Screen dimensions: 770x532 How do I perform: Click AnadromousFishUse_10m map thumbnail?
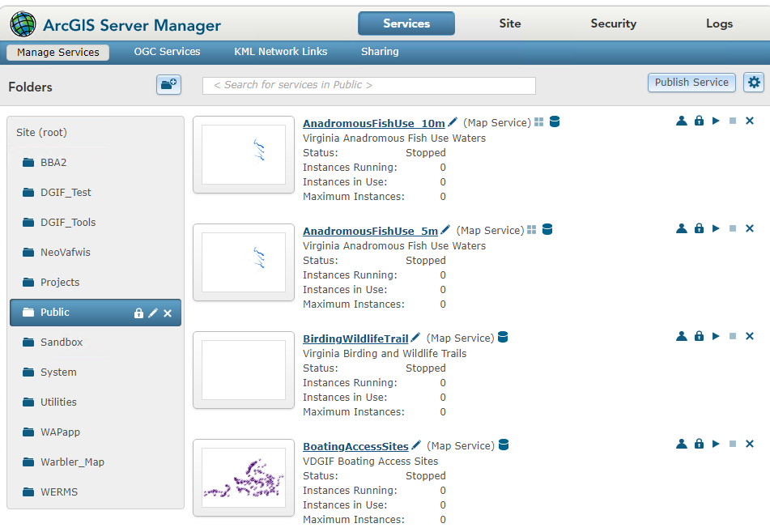[x=244, y=154]
